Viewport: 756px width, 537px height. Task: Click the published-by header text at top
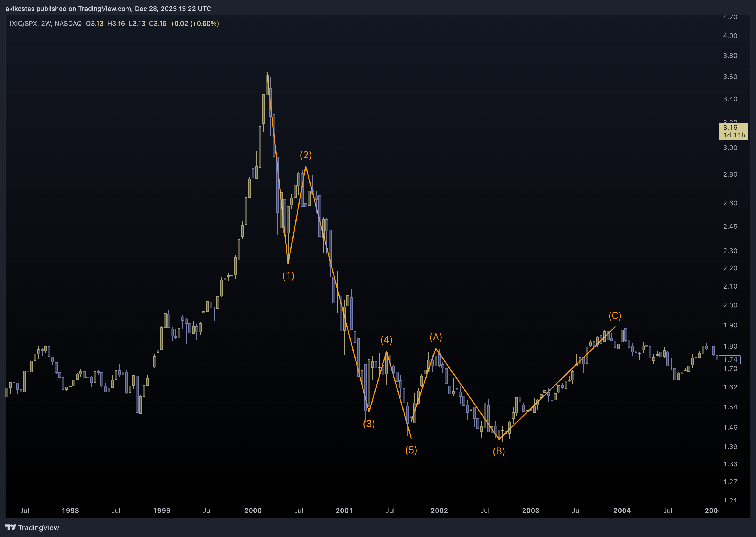tap(108, 9)
